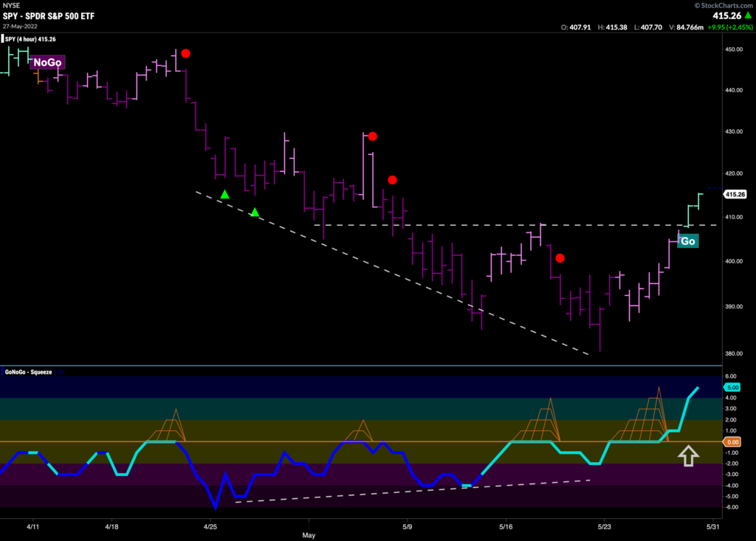The width and height of the screenshot is (756, 541).
Task: Click the 6.00 oscillator axis label
Action: click(730, 376)
